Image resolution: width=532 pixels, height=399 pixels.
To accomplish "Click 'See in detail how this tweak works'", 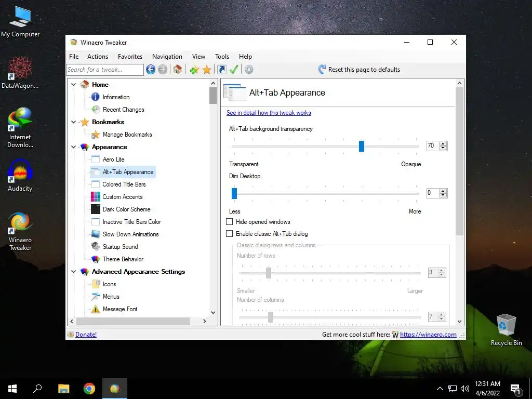I will click(269, 113).
